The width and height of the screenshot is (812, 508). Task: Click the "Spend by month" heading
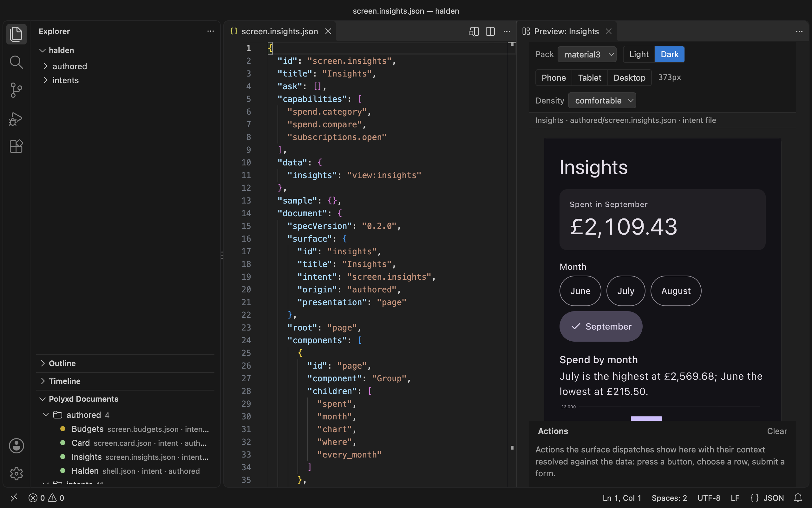(x=599, y=360)
